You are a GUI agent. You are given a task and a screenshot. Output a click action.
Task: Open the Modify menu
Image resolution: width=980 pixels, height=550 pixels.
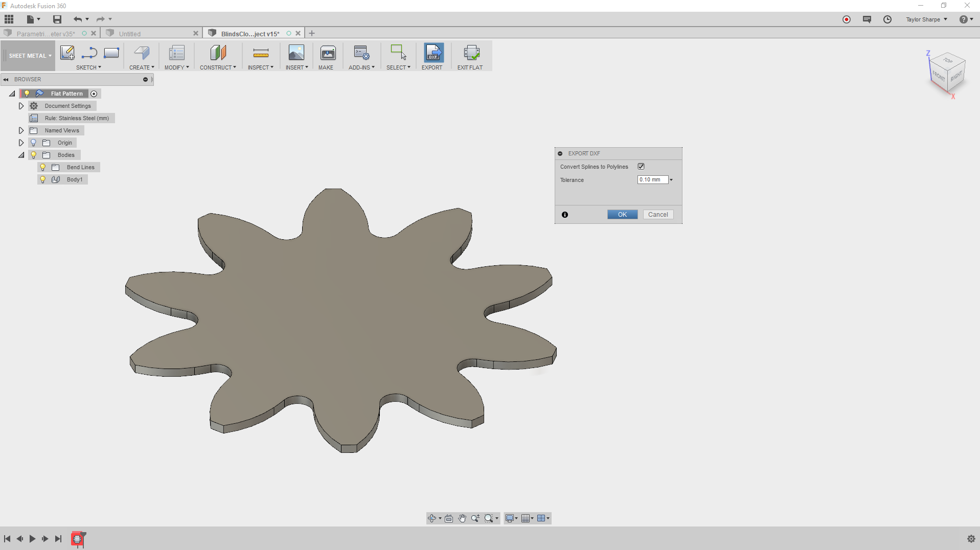point(176,67)
